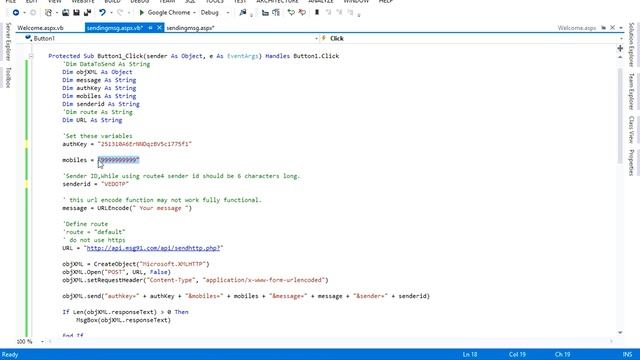The image size is (640, 360).
Task: Click the Navigate Backward arrow icon
Action: [16, 13]
